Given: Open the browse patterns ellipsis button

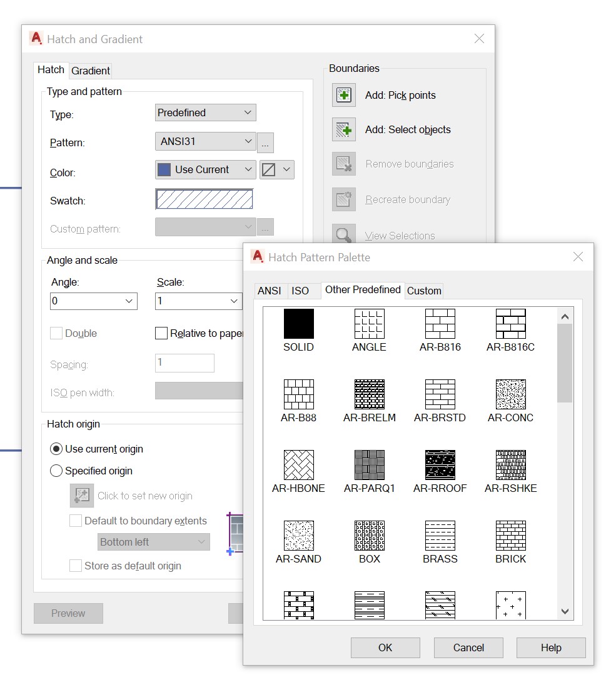Looking at the screenshot, I should [265, 142].
